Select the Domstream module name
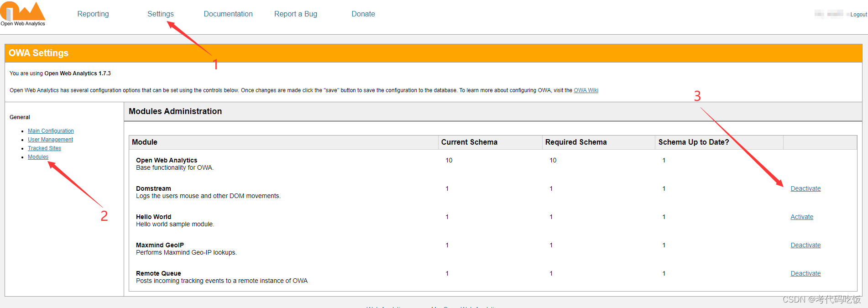This screenshot has width=868, height=308. [153, 188]
